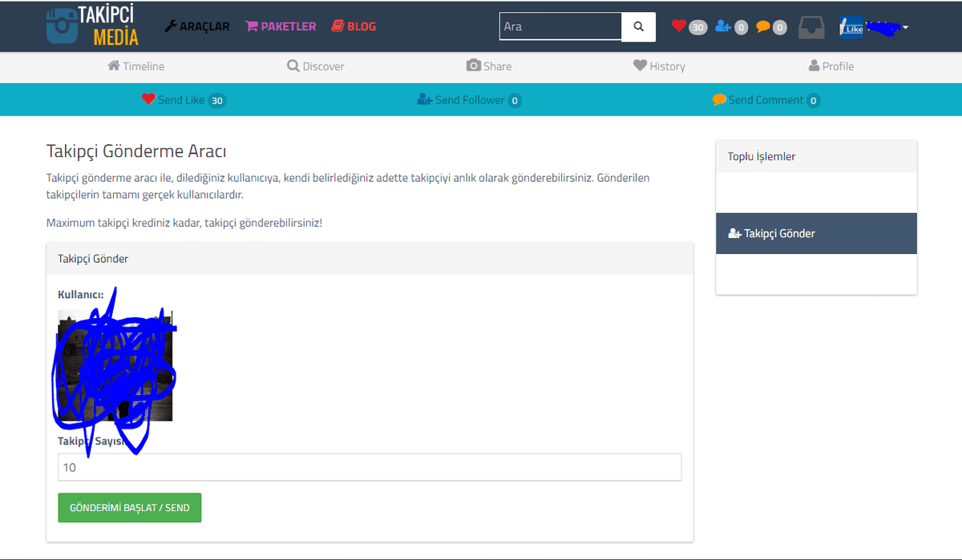Open the Blog link
Viewport: 962px width, 560px height.
pos(354,26)
